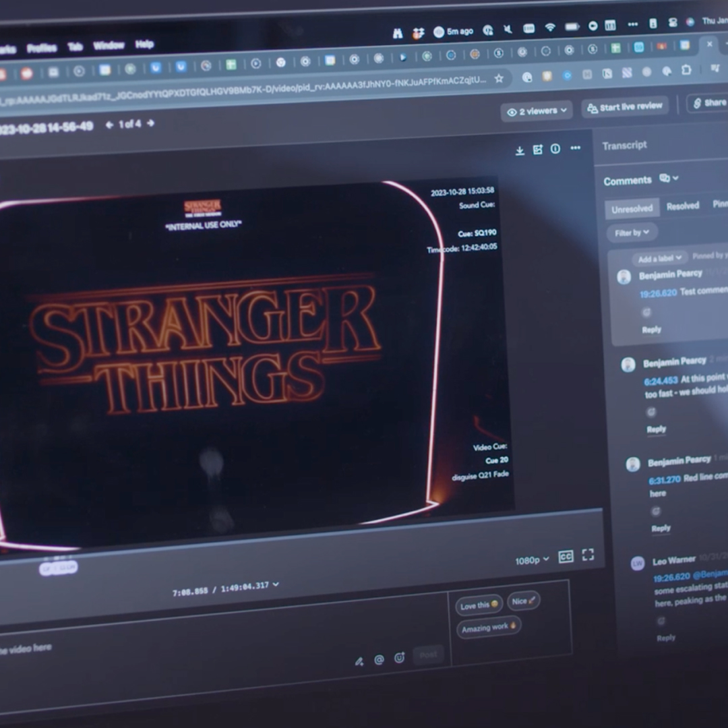Click the white playhead marker on the timeline
Screen dimensions: 728x728
click(x=59, y=568)
